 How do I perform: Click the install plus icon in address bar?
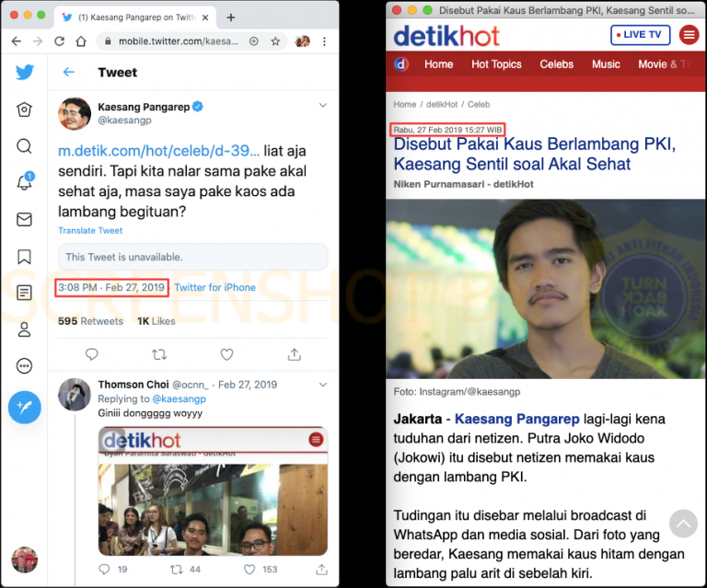point(254,41)
